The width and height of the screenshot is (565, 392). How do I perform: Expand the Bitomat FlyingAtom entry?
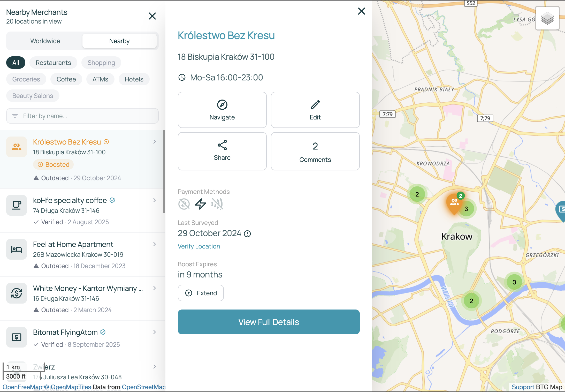(154, 332)
